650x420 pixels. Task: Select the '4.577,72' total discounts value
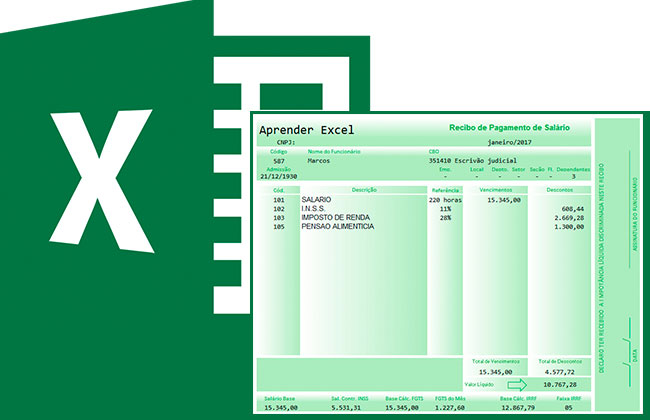[560, 372]
